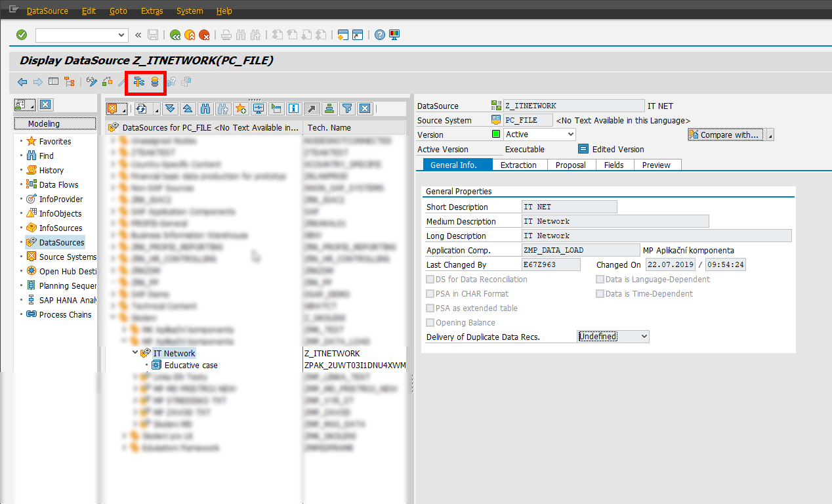Toggle Data is Time-Dependent checkbox

click(x=600, y=294)
